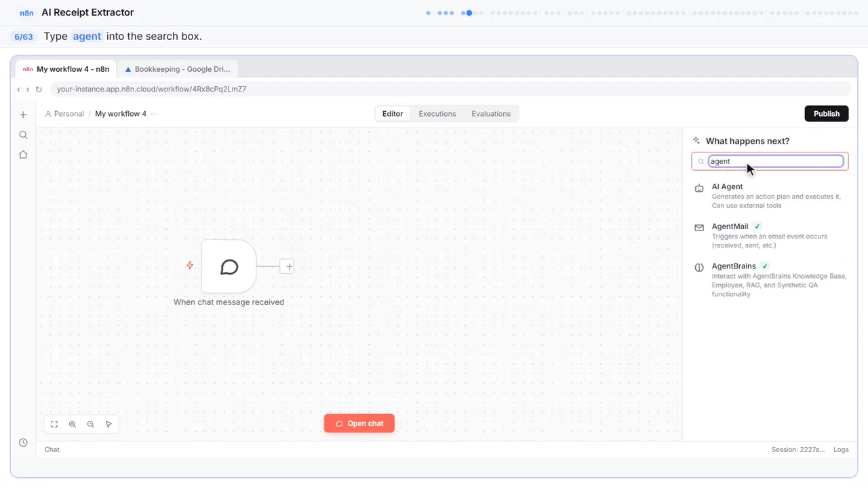Click the browser forward arrow
This screenshot has height=488, width=868.
[x=28, y=89]
